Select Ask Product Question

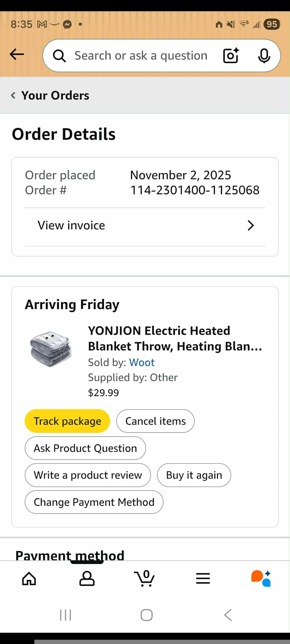coord(85,448)
